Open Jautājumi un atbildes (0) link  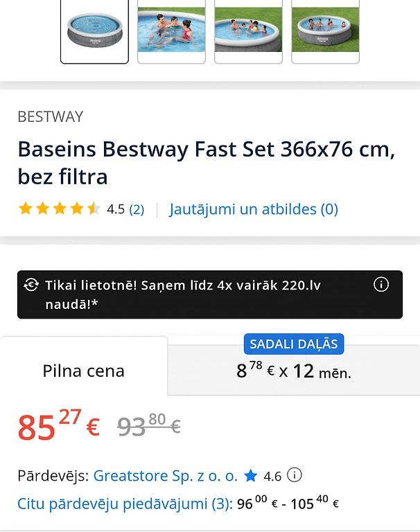(x=254, y=209)
